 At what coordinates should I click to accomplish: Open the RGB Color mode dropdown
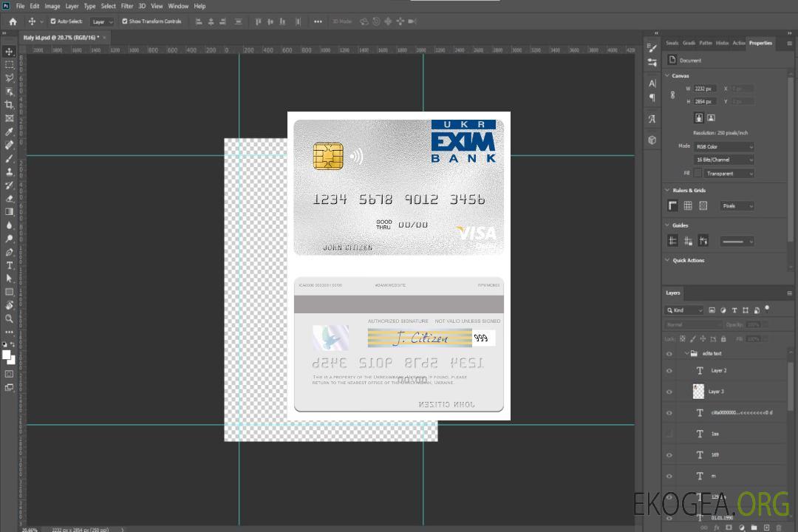pyautogui.click(x=723, y=146)
